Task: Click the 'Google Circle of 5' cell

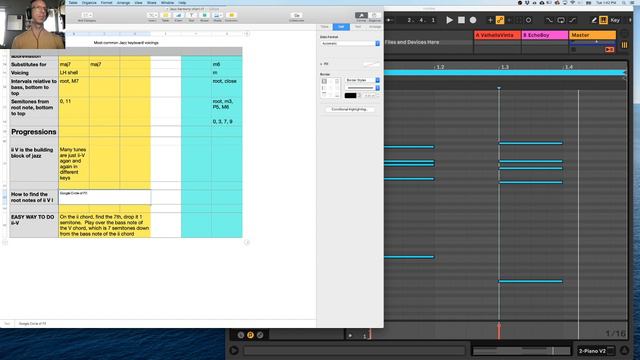Action: pyautogui.click(x=104, y=197)
